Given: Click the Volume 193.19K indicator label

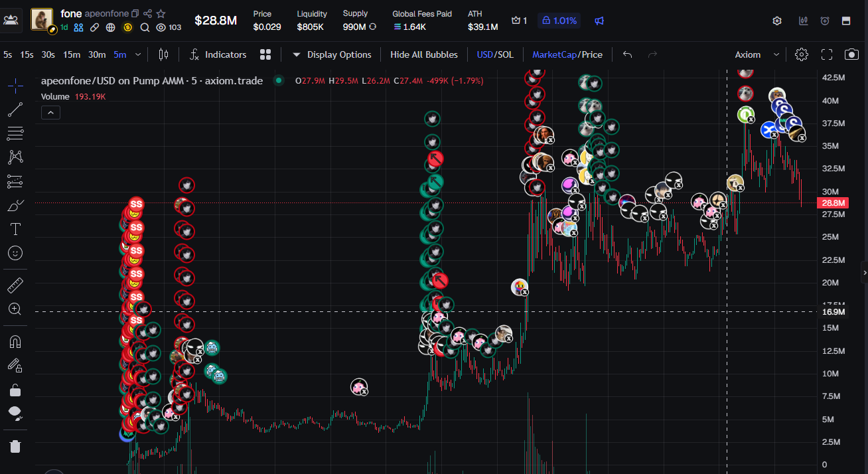Looking at the screenshot, I should pos(73,96).
